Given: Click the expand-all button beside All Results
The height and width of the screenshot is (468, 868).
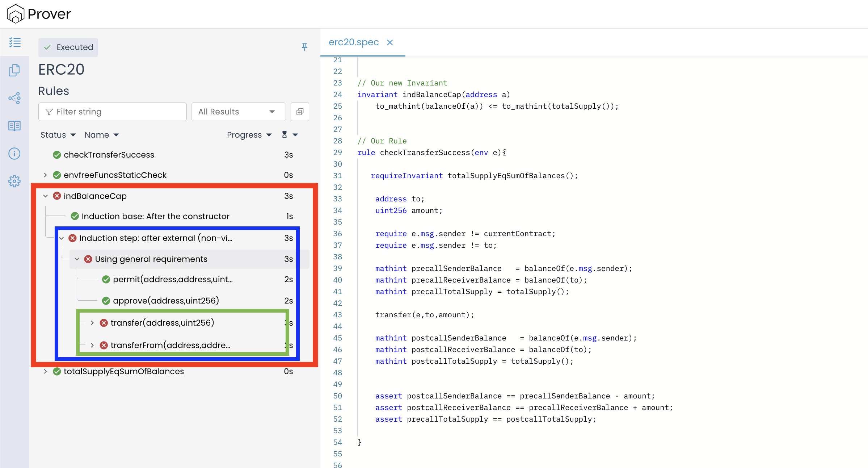Looking at the screenshot, I should tap(300, 112).
